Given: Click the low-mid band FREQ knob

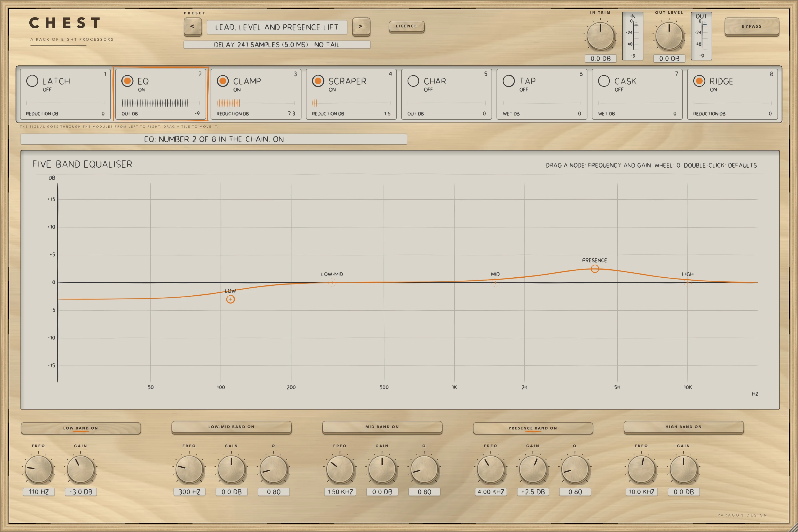Looking at the screenshot, I should (x=189, y=469).
